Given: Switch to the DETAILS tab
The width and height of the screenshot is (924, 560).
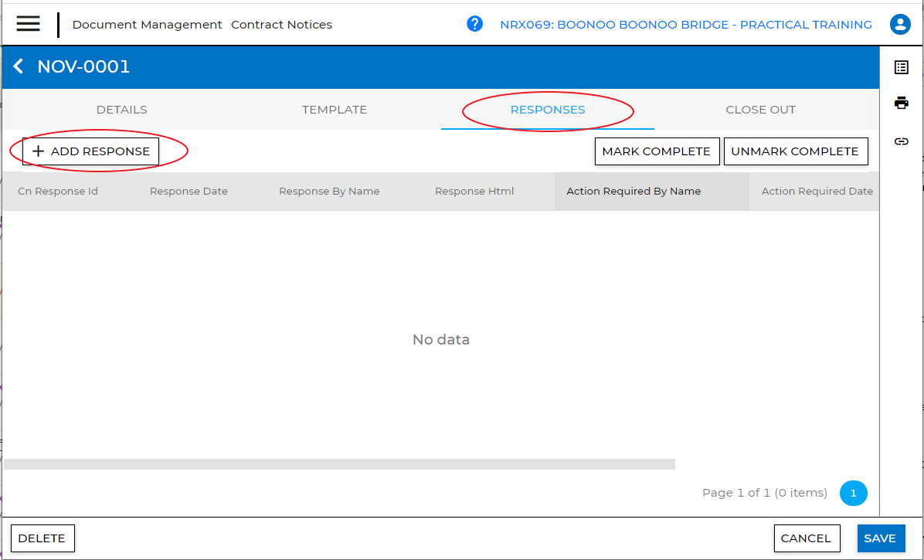Looking at the screenshot, I should (121, 110).
